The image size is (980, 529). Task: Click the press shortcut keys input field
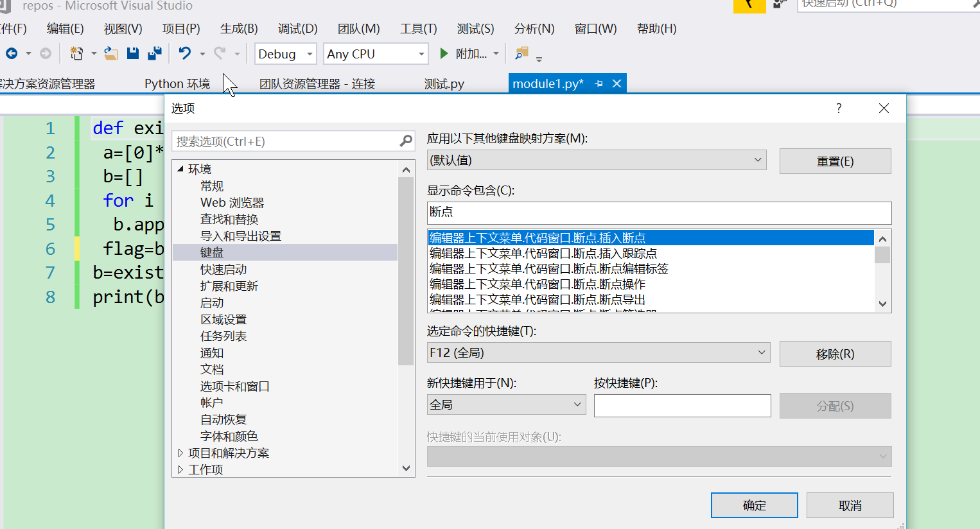(x=682, y=406)
